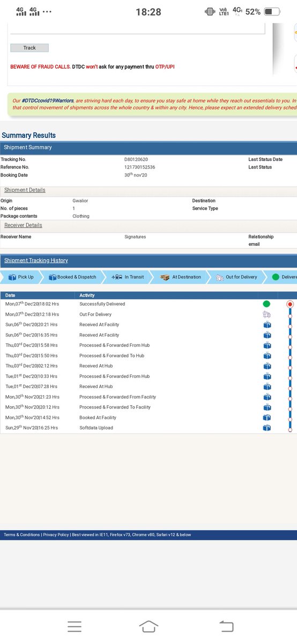Click the tracking number input field above Track
Image resolution: width=297 pixels, height=644 pixels.
pos(138,29)
